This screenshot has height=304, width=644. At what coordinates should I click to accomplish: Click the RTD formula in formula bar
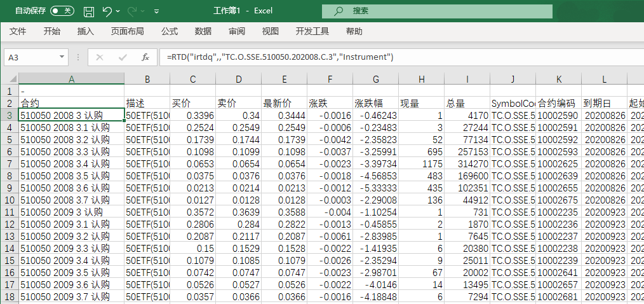pos(280,57)
